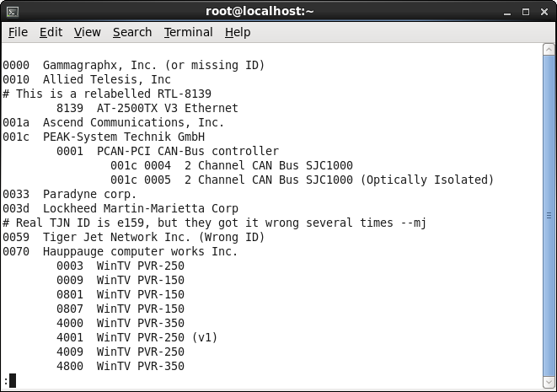Screen dimensions: 557x392
Task: Open the Search menu
Action: [x=132, y=32]
